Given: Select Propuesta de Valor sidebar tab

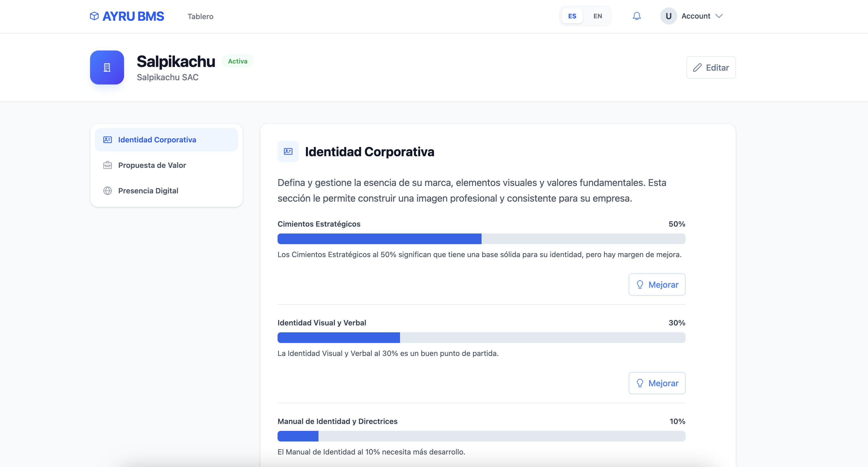Looking at the screenshot, I should [x=152, y=165].
